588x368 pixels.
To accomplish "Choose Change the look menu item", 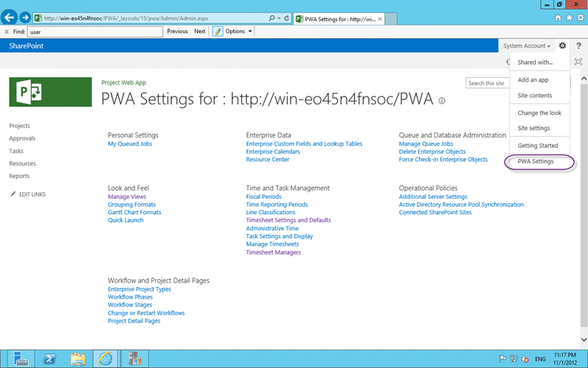I will (539, 113).
